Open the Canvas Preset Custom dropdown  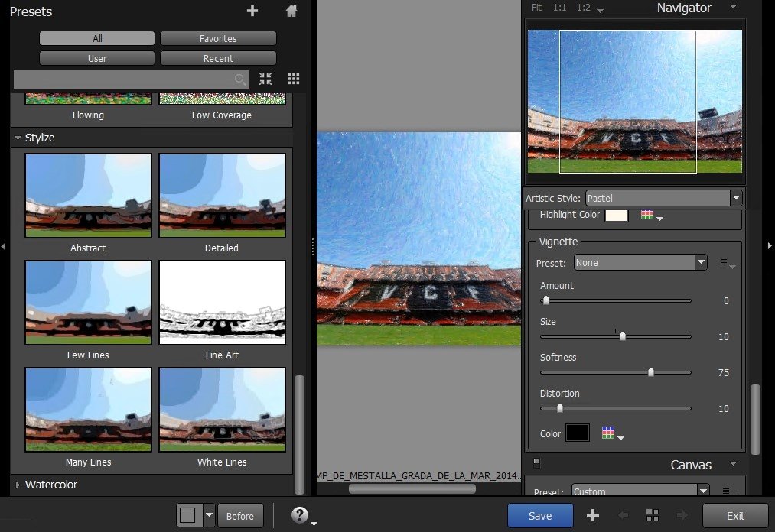pyautogui.click(x=640, y=491)
